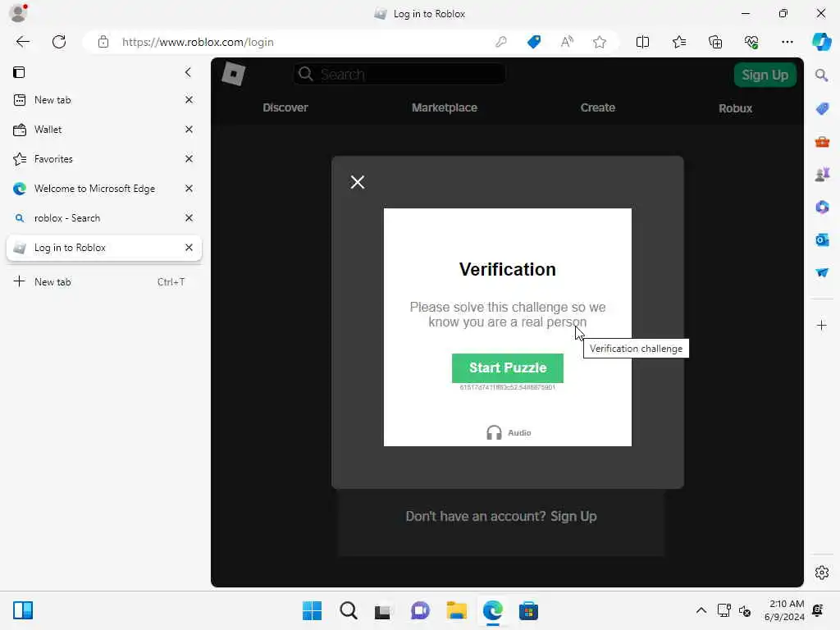Viewport: 840px width, 630px height.
Task: Open a new tab from sidebar
Action: pyautogui.click(x=104, y=282)
